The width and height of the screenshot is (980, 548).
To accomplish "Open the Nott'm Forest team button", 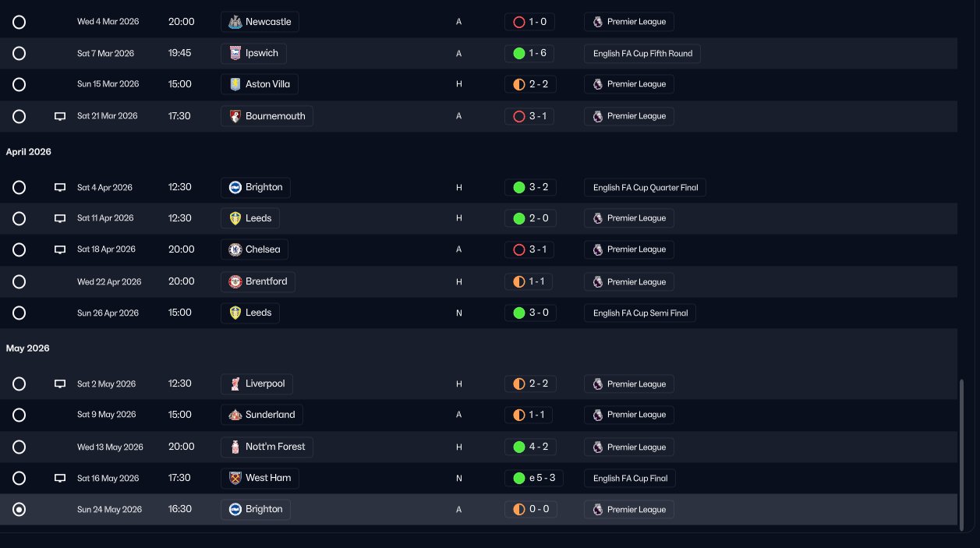I will (x=267, y=447).
